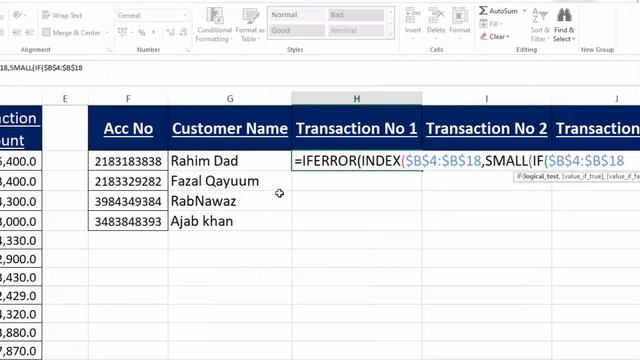
Task: Select the 2,429.0 amount cell
Action: [20, 296]
